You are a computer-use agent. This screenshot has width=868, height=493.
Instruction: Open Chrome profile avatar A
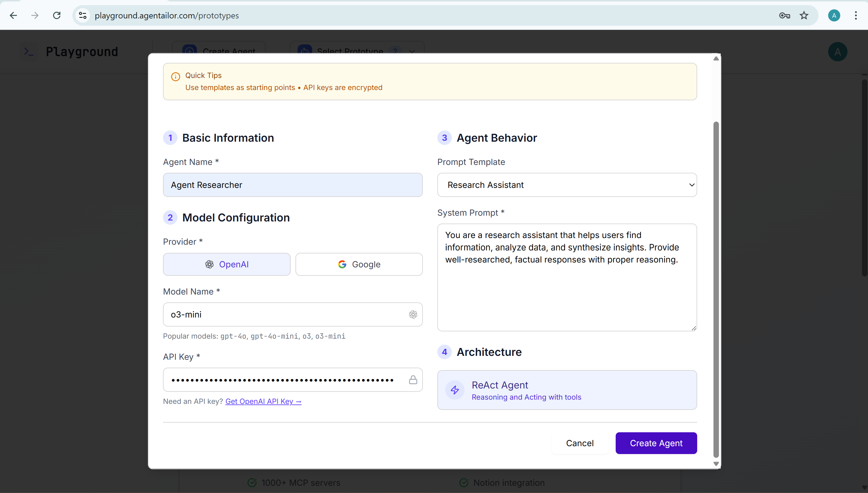834,16
